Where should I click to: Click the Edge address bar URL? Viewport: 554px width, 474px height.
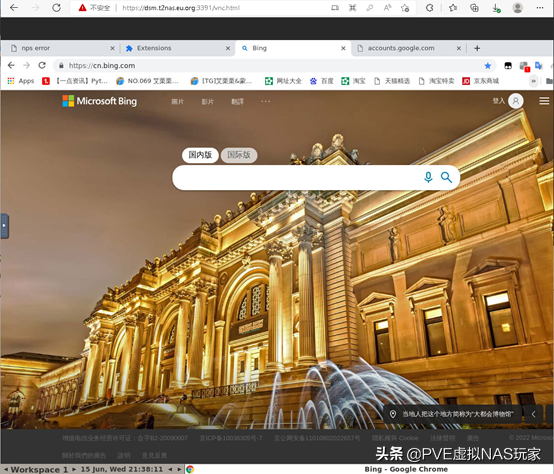[x=181, y=8]
